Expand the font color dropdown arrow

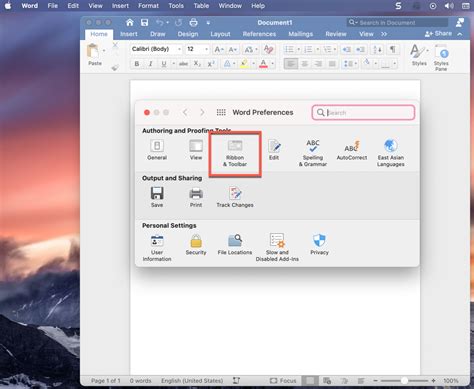(272, 64)
